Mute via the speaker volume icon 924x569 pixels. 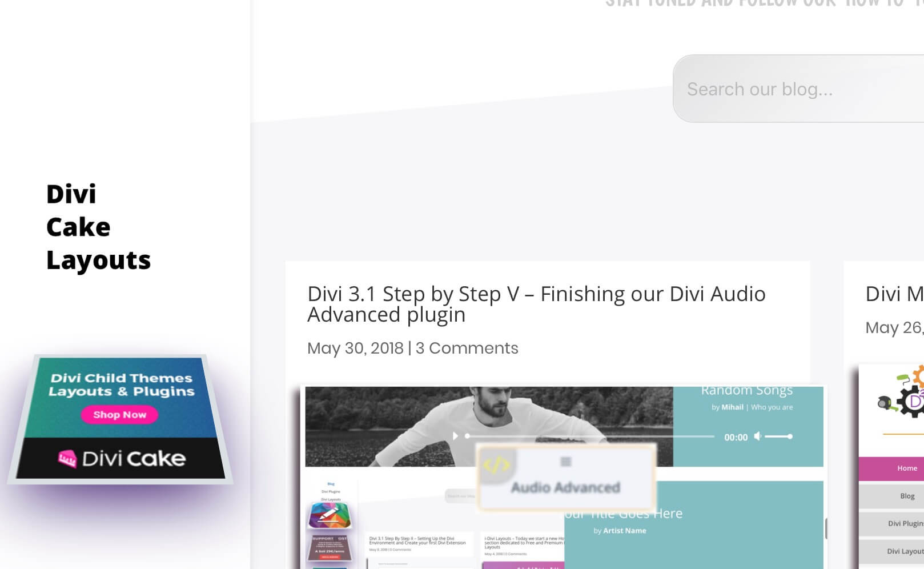click(x=757, y=436)
